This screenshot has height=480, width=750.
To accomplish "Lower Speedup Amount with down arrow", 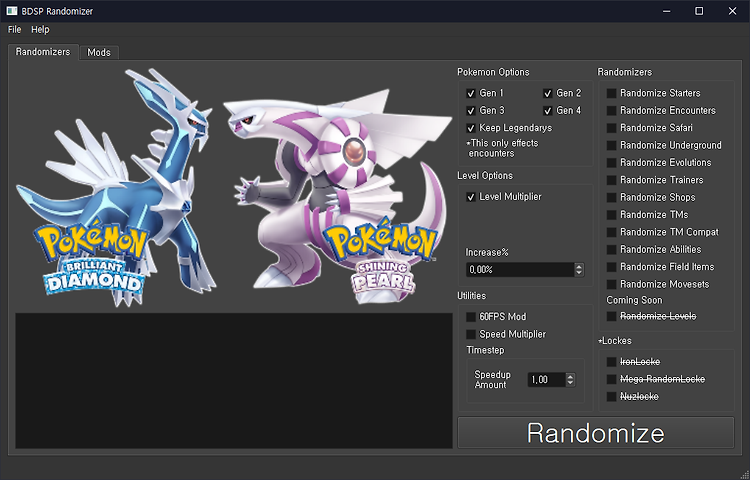I will tap(570, 383).
